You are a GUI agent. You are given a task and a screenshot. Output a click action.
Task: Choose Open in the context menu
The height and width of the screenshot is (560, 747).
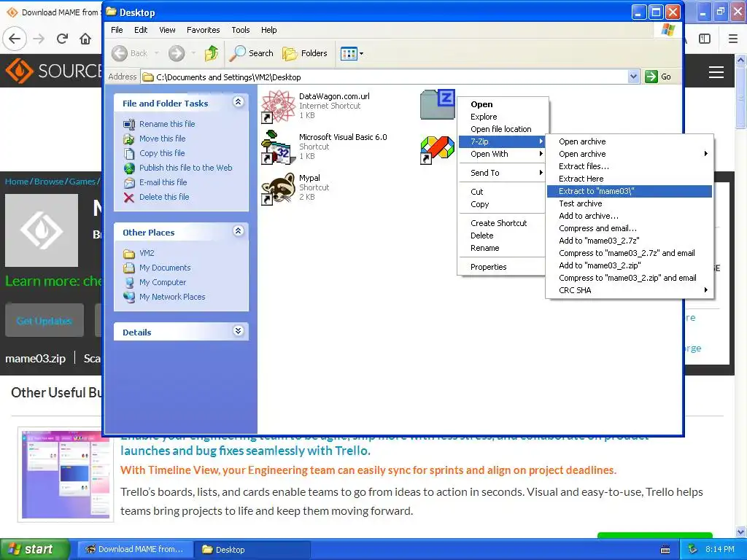[x=502, y=104]
